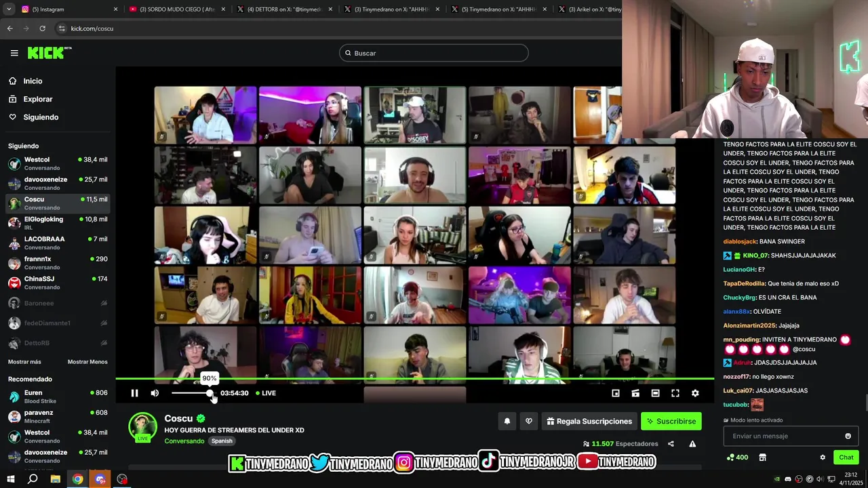Click the 400 channel points balance
This screenshot has width=868, height=488.
pyautogui.click(x=737, y=457)
